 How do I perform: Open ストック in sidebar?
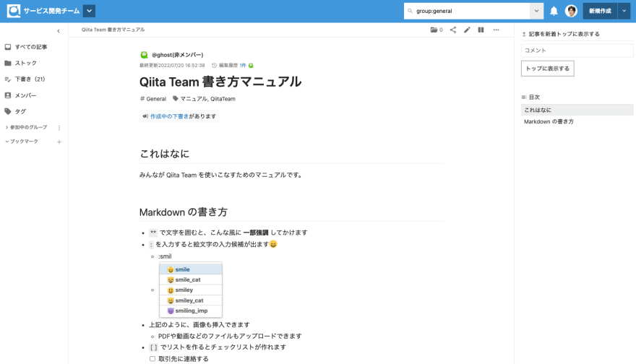pyautogui.click(x=21, y=63)
